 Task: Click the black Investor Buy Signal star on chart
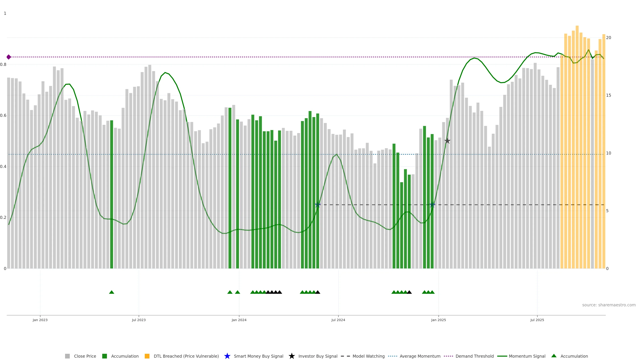point(447,141)
